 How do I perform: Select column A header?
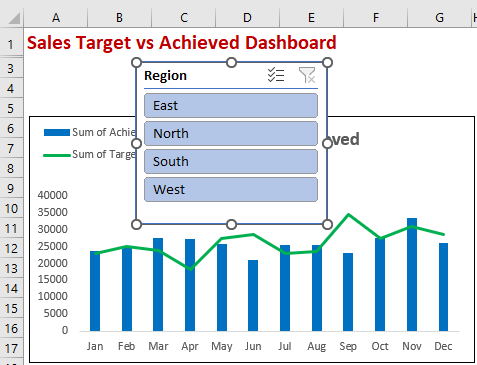pos(56,18)
